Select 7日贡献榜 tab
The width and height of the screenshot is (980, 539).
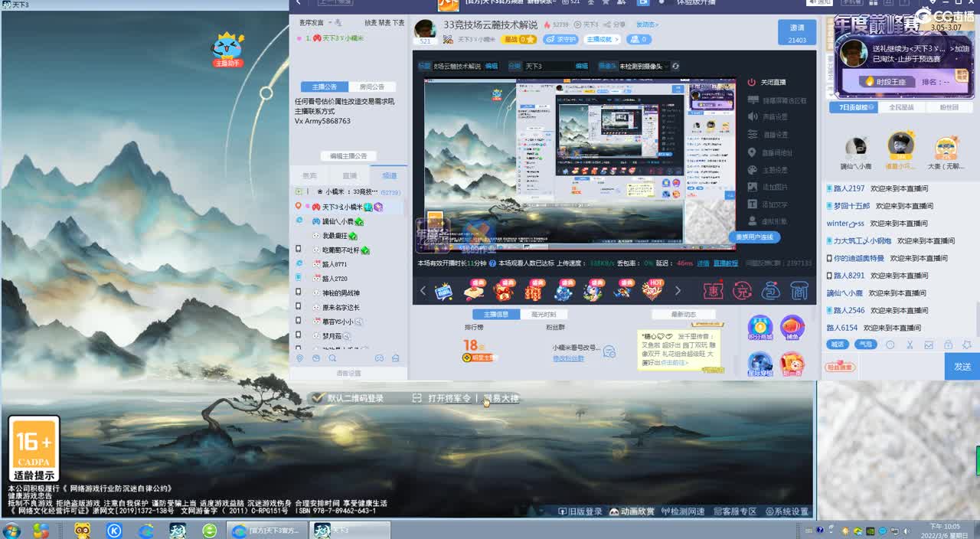click(853, 108)
